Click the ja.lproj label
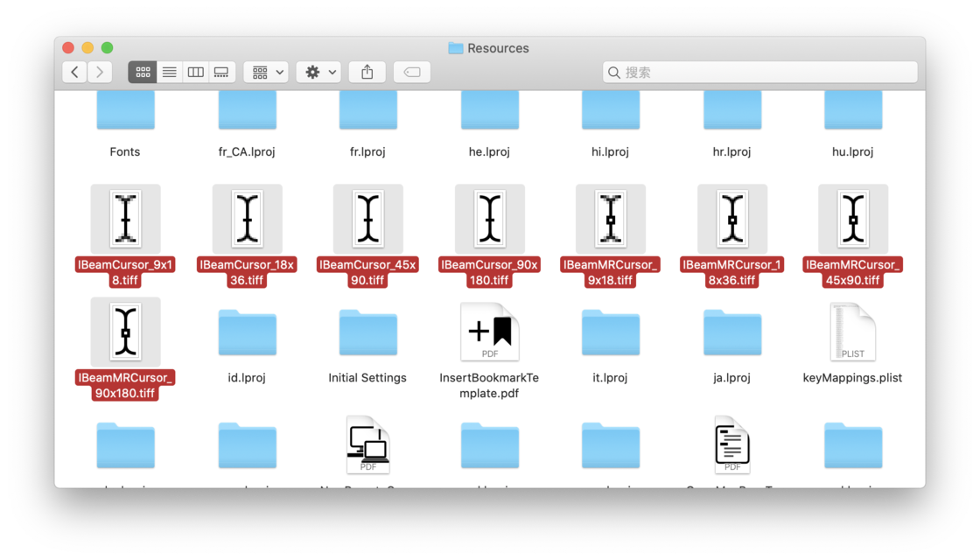Screen dimensions: 980x560 coord(731,377)
